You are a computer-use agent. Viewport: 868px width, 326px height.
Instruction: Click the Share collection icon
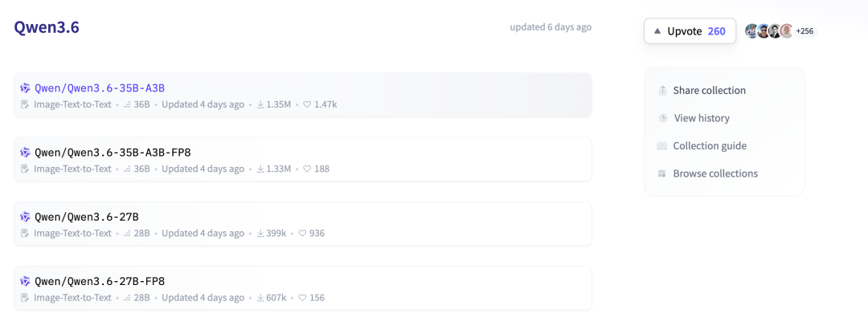tap(662, 91)
